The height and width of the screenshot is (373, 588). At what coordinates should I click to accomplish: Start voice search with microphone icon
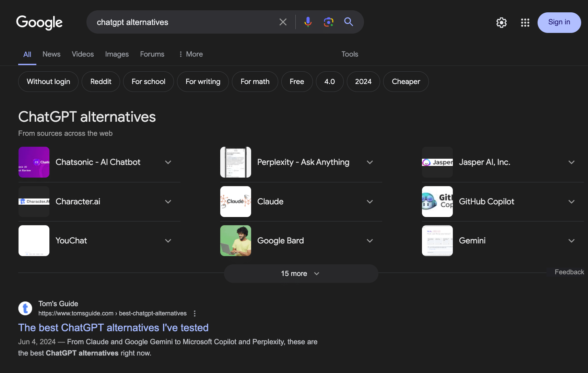(308, 22)
